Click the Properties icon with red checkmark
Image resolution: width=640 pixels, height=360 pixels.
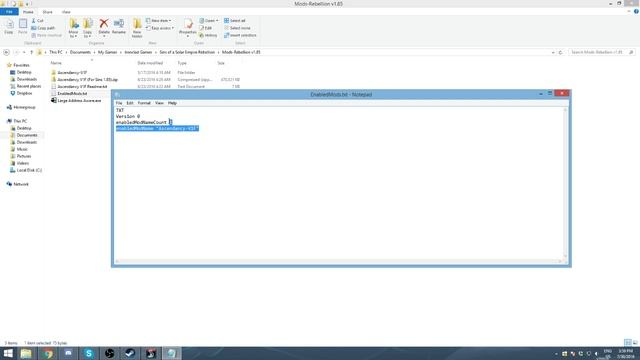[188, 24]
